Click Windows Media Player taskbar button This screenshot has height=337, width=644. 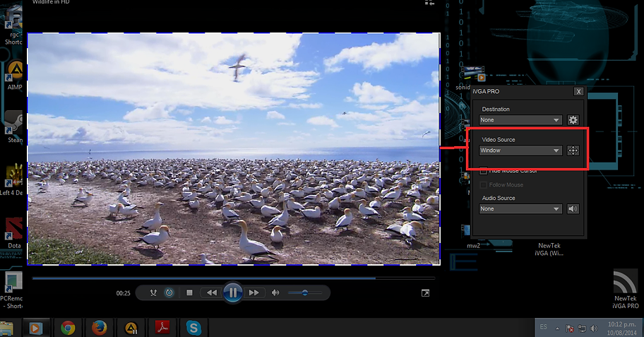(x=36, y=328)
